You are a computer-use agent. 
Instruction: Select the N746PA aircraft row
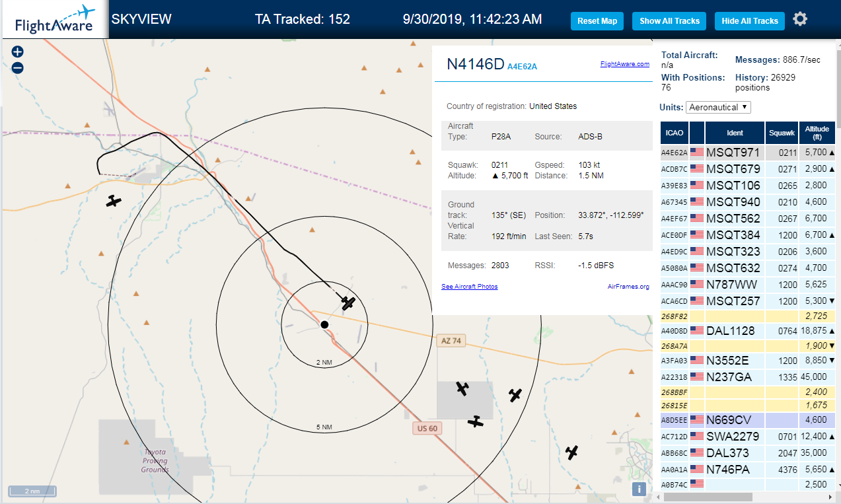749,470
